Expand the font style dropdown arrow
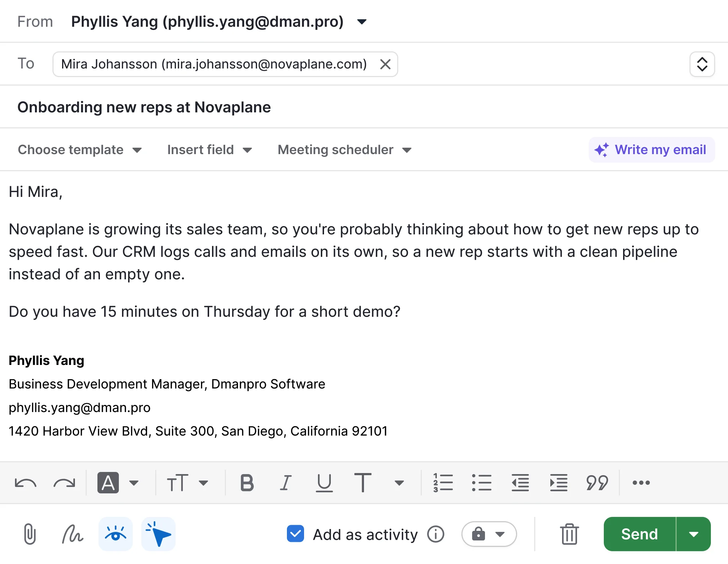This screenshot has height=564, width=728. click(399, 483)
